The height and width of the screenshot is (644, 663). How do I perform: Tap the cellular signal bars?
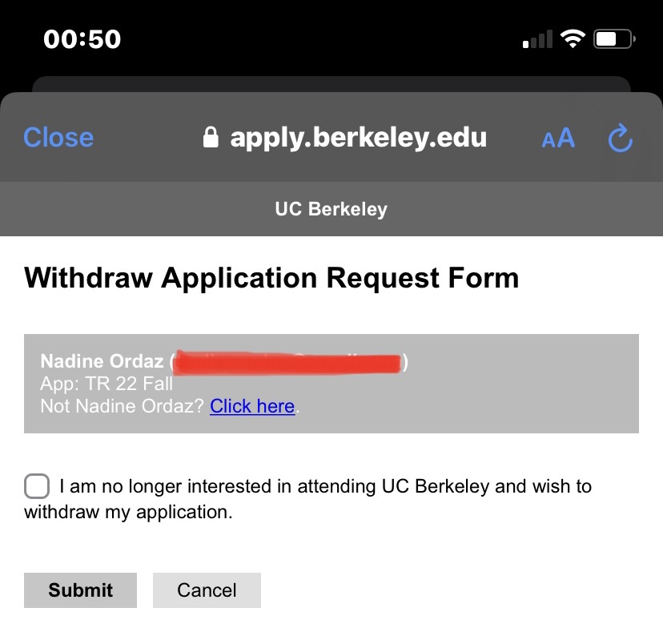[x=537, y=39]
